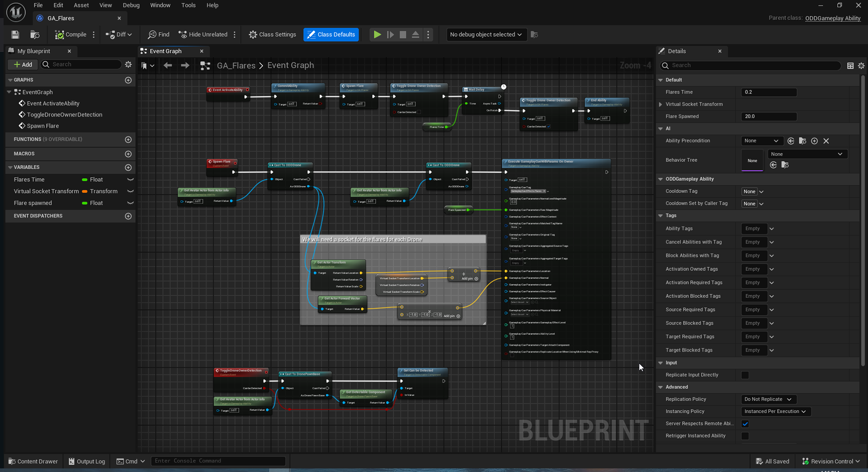Open Class Defaults
The height and width of the screenshot is (472, 868).
(x=331, y=35)
